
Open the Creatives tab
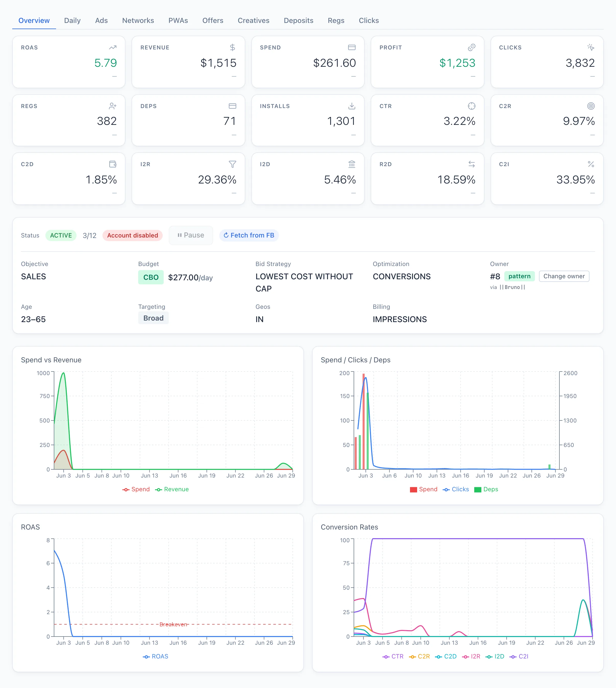pos(253,21)
